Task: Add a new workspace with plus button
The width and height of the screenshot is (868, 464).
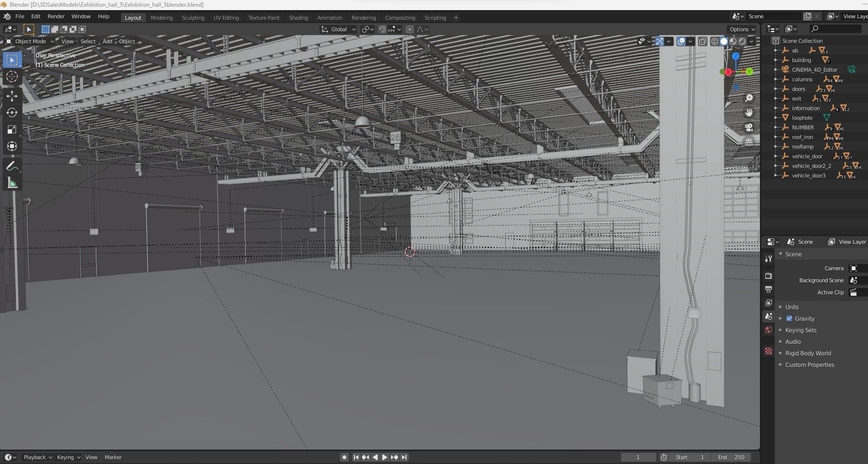Action: 456,18
